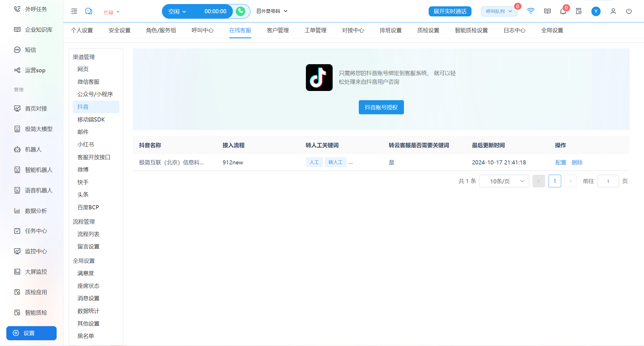644x346 pixels.
Task: Click the blue Y avatar icon
Action: tap(596, 11)
